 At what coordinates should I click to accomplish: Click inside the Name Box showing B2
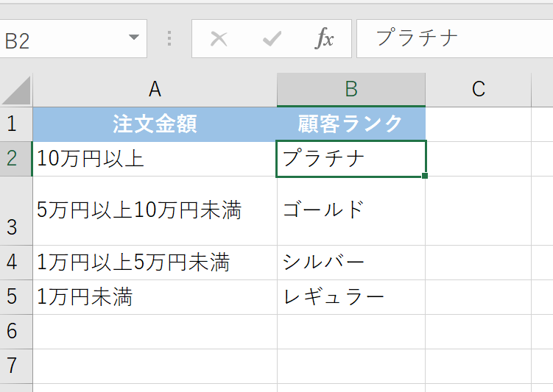pyautogui.click(x=59, y=40)
